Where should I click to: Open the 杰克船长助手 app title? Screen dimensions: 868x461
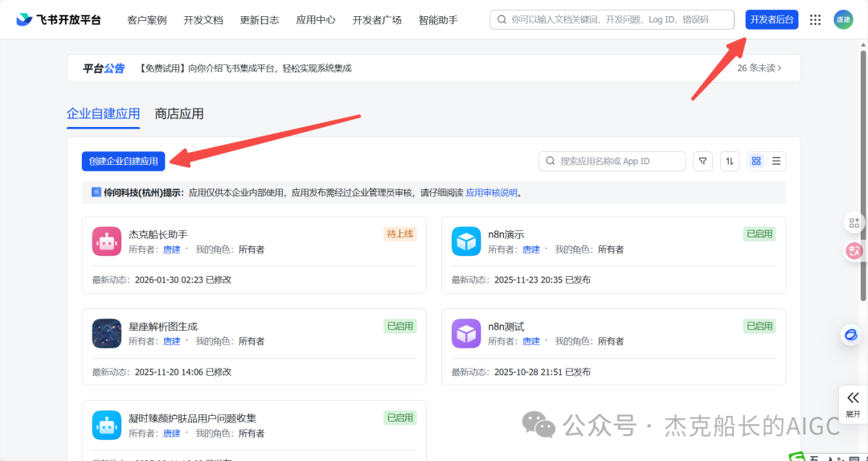click(158, 234)
